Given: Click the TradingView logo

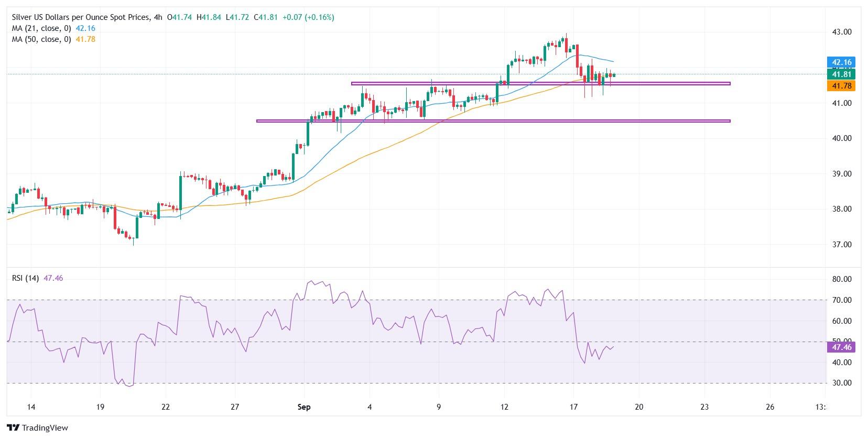Looking at the screenshot, I should tap(37, 427).
